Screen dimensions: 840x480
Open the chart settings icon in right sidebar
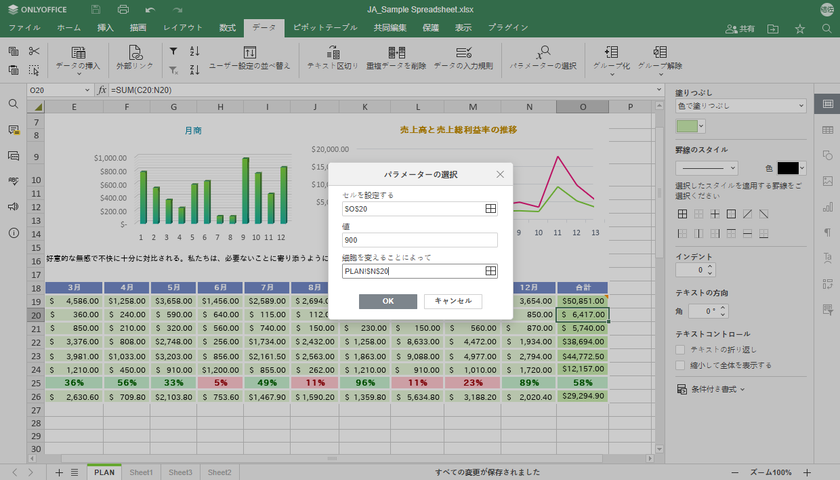pos(827,206)
